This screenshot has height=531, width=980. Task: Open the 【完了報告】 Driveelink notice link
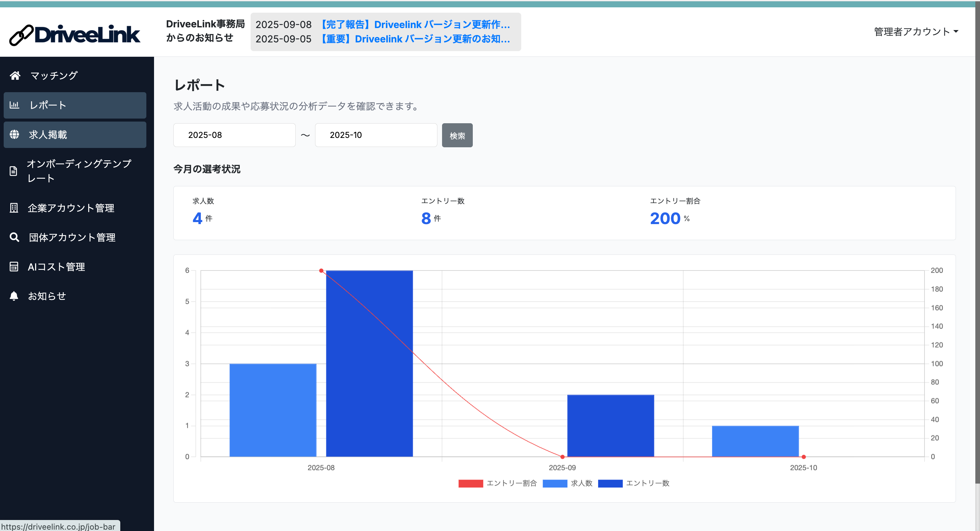click(x=414, y=24)
